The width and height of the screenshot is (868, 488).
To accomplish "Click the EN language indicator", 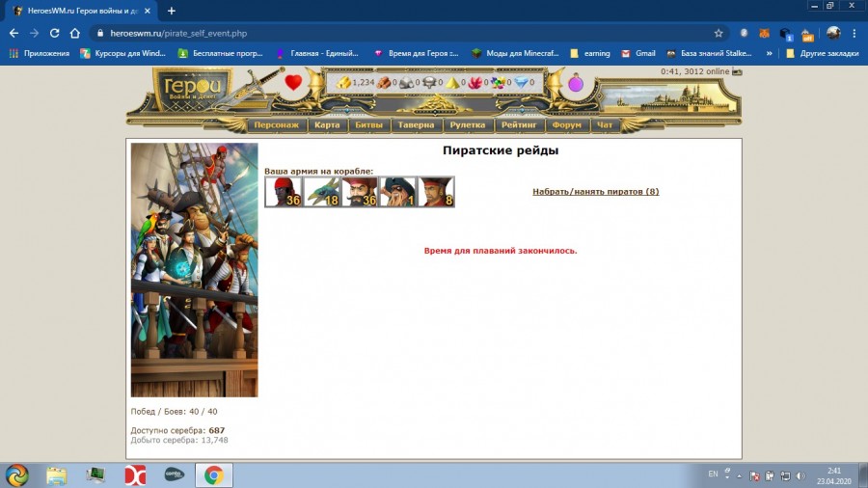I will 713,474.
